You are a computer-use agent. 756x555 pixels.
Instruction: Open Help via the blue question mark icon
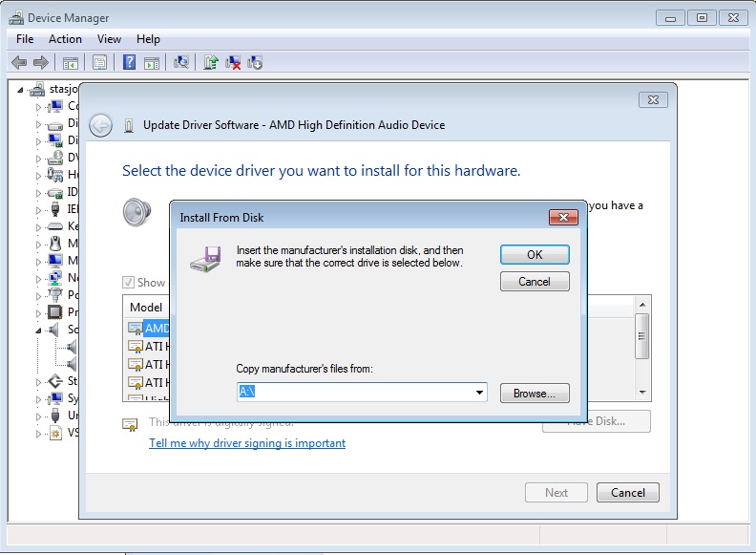tap(129, 62)
